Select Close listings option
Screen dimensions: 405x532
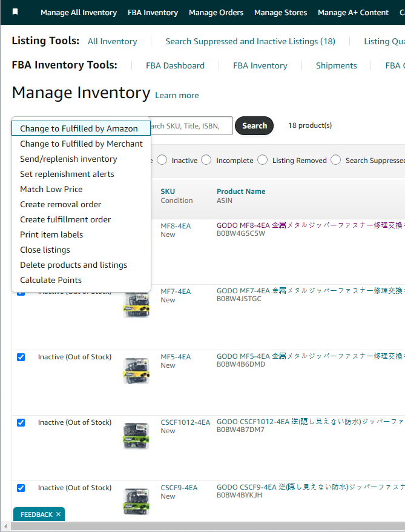coord(81,250)
